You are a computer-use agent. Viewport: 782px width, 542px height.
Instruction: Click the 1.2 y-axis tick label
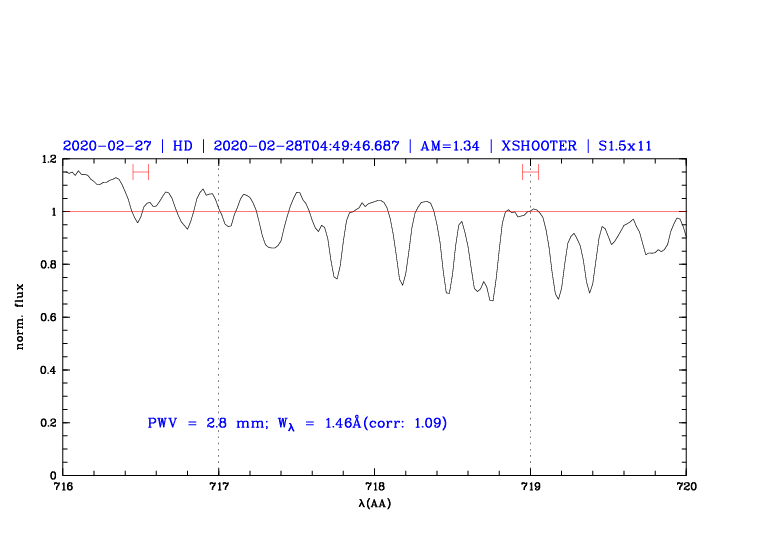[x=47, y=159]
